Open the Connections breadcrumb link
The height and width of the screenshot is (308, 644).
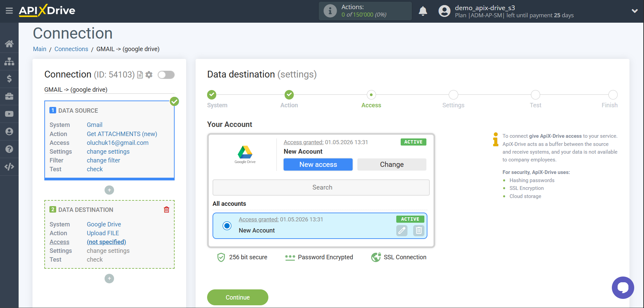[x=71, y=49]
